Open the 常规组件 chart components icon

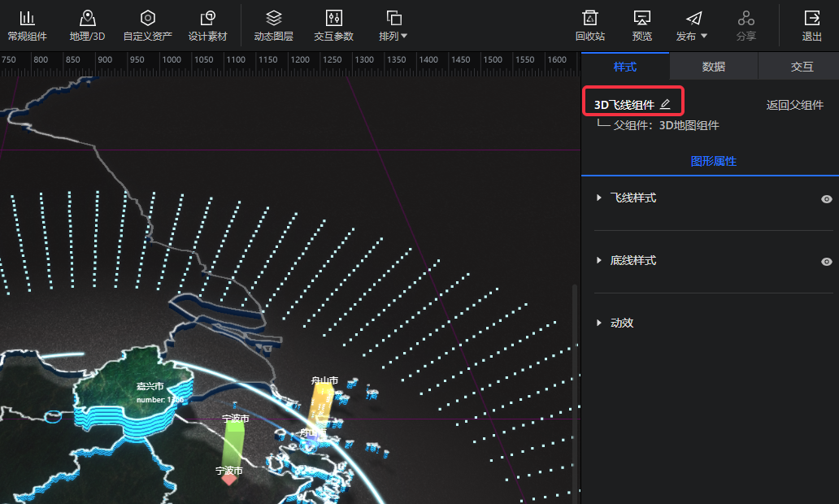tap(27, 18)
